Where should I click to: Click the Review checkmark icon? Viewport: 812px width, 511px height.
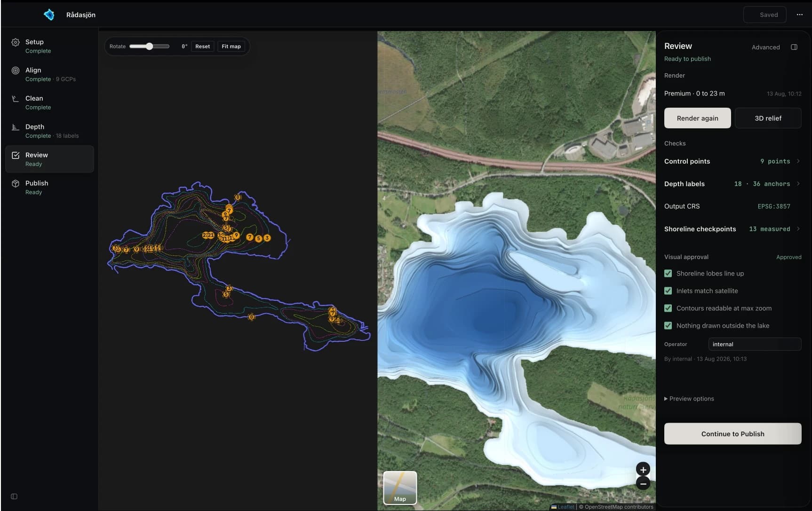coord(16,155)
